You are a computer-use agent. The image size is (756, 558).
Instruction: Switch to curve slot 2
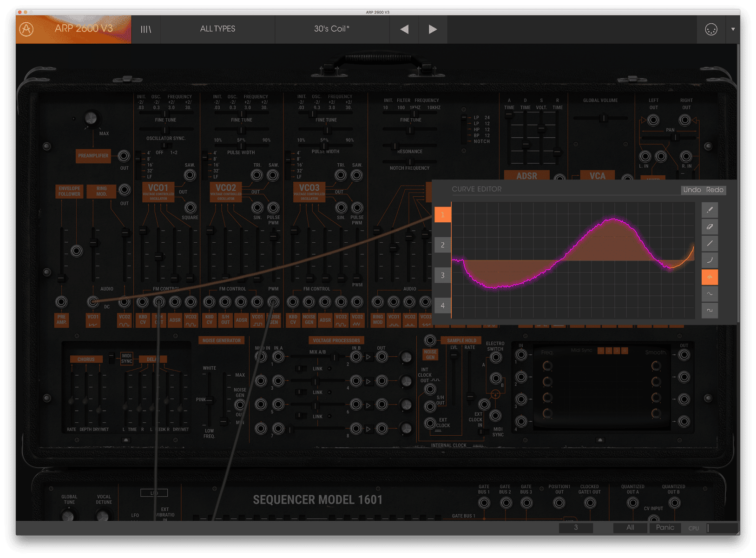pos(442,245)
